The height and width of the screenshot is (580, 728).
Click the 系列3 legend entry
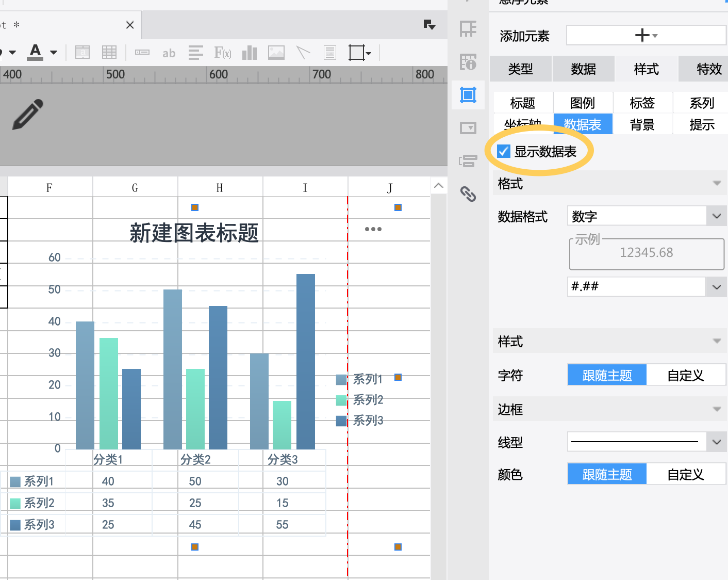(360, 421)
